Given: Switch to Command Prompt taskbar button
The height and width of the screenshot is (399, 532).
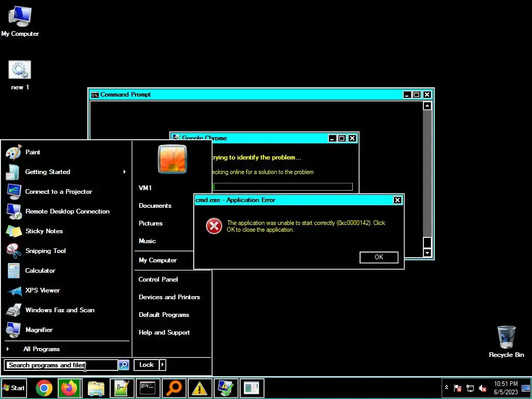Looking at the screenshot, I should (148, 388).
